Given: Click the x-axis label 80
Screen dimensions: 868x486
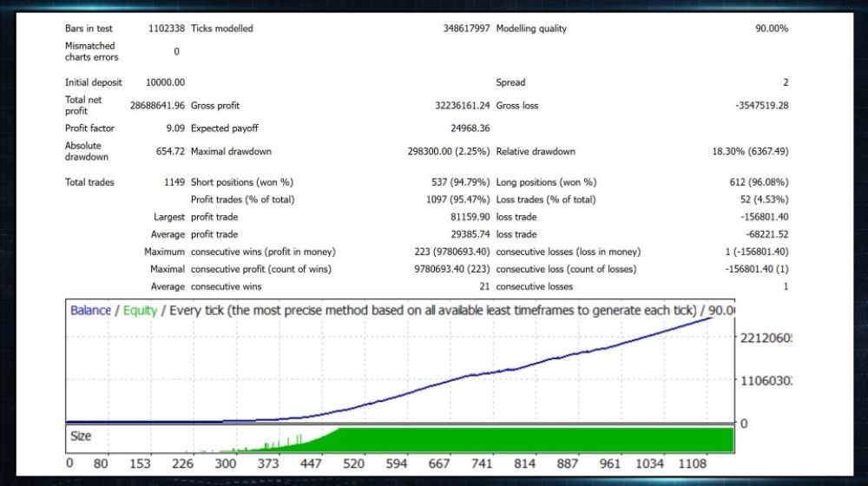Looking at the screenshot, I should point(101,463).
